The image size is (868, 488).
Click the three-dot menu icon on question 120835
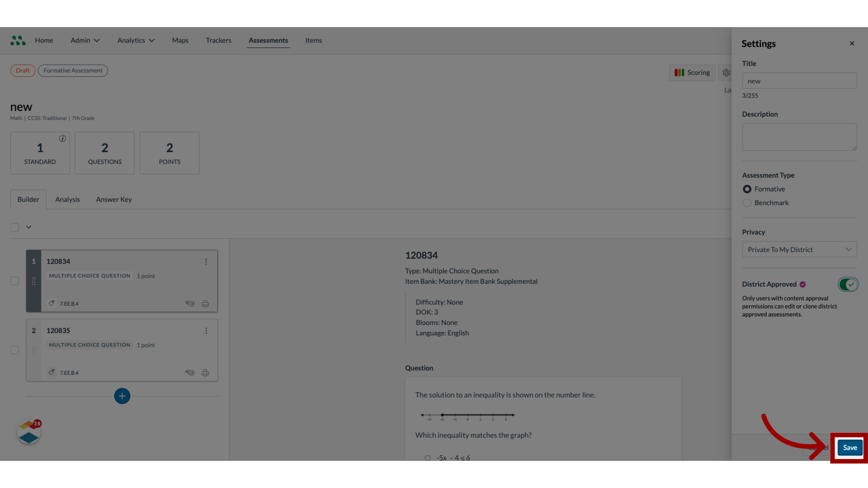(x=206, y=330)
